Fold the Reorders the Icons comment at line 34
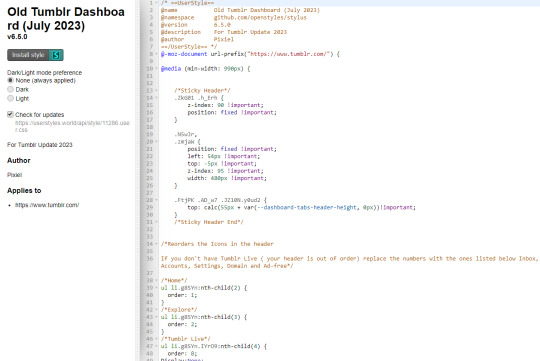The width and height of the screenshot is (540, 361). (x=156, y=244)
